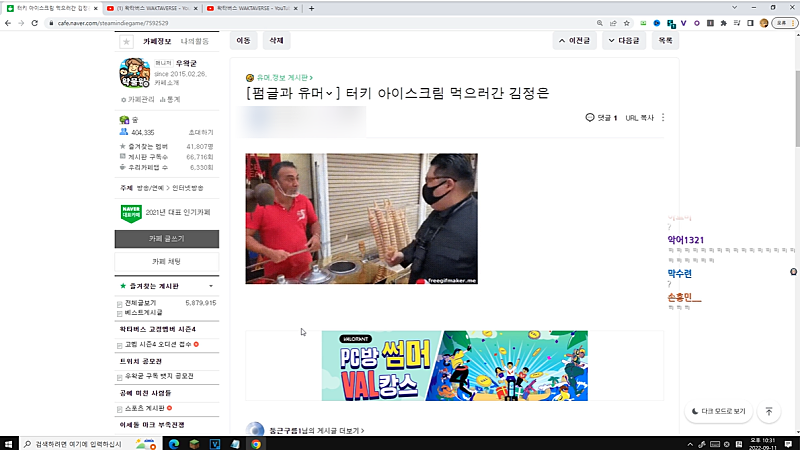Toggle 다크 모드로 보기 dark mode

pyautogui.click(x=718, y=411)
